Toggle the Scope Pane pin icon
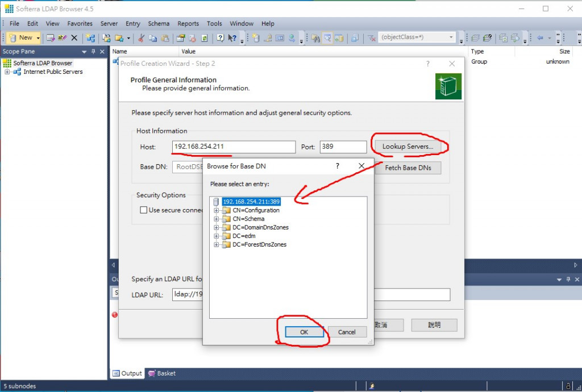This screenshot has height=392, width=582. click(x=93, y=52)
